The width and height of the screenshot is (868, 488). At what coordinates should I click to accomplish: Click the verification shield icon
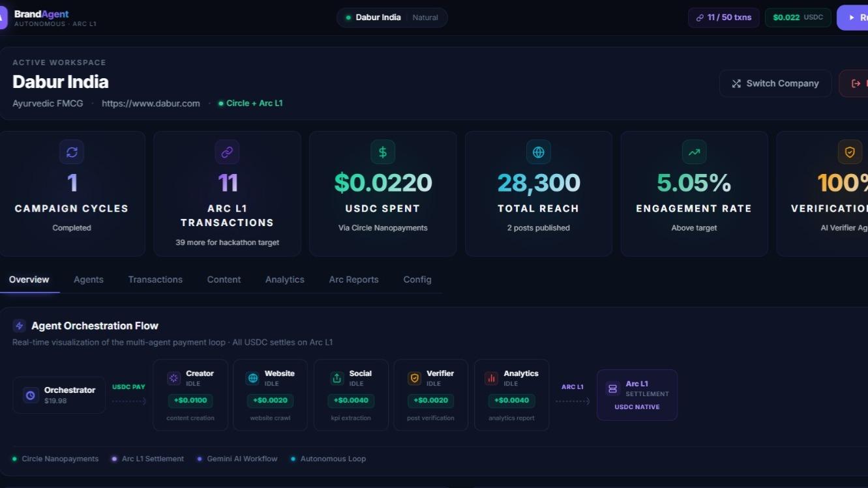(x=850, y=152)
